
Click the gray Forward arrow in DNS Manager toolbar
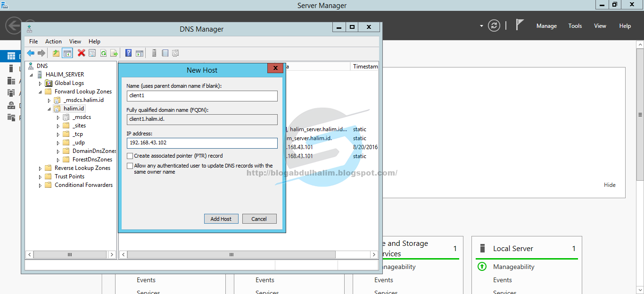click(41, 53)
